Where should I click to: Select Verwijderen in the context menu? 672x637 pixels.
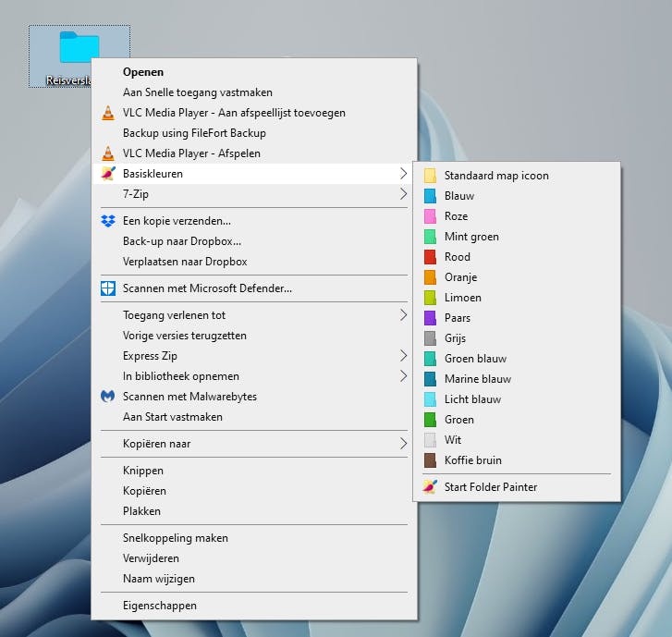pyautogui.click(x=254, y=558)
